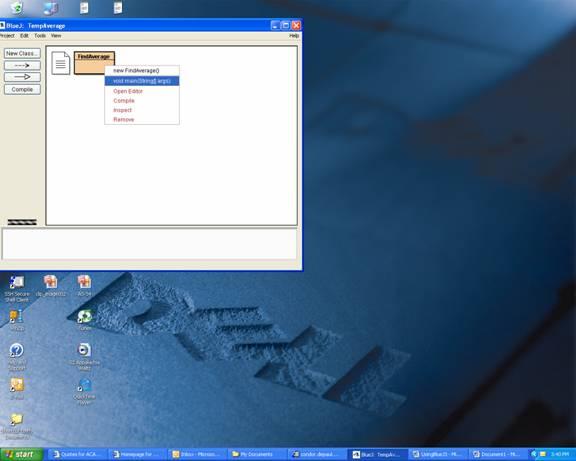Select Remove from the class menu

pos(124,119)
